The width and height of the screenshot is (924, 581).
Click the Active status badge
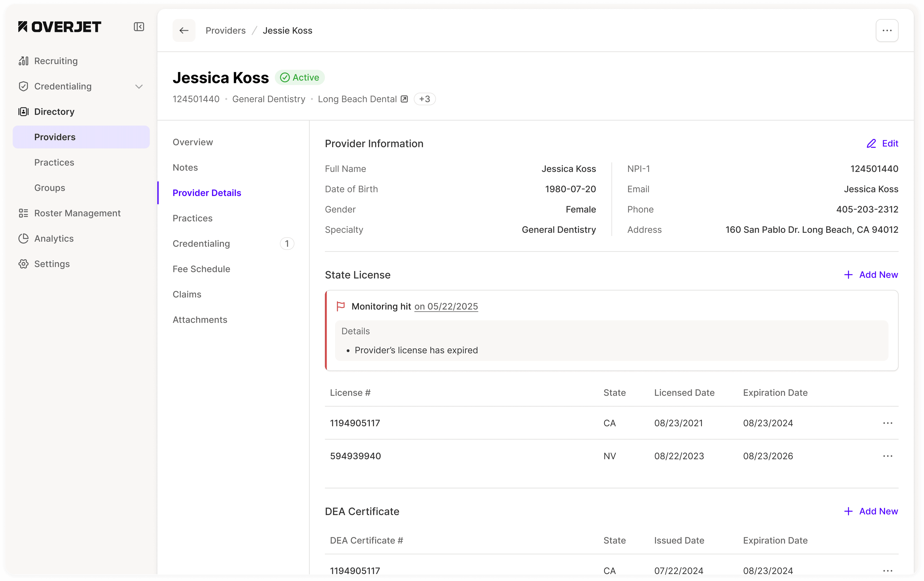[x=300, y=77]
